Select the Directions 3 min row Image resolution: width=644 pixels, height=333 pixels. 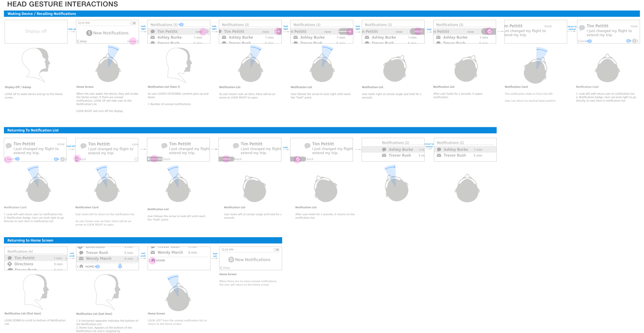[36, 264]
